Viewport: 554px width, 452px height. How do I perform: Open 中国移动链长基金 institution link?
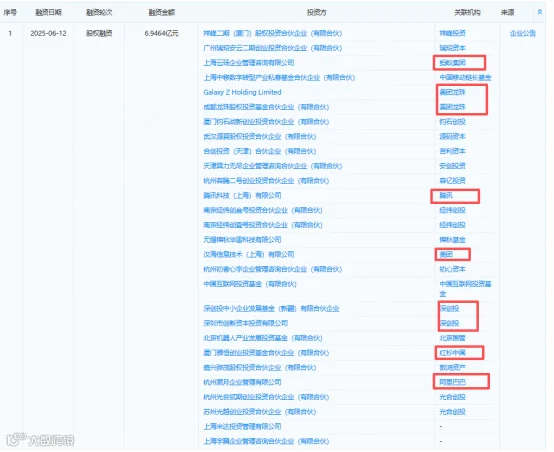pos(465,77)
